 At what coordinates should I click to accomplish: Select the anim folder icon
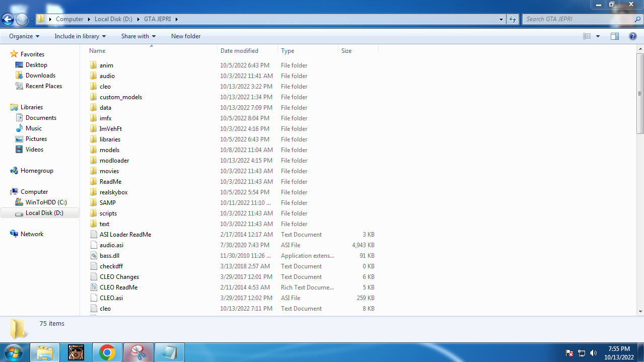[93, 65]
